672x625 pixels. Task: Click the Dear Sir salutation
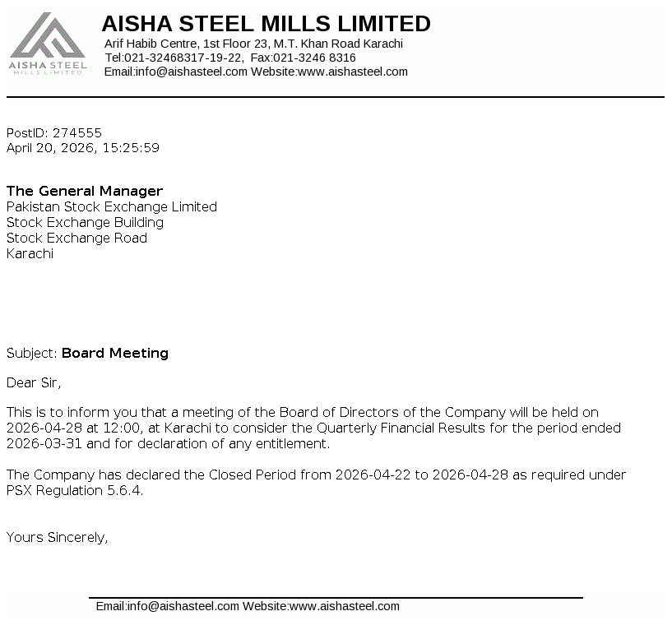(x=34, y=382)
